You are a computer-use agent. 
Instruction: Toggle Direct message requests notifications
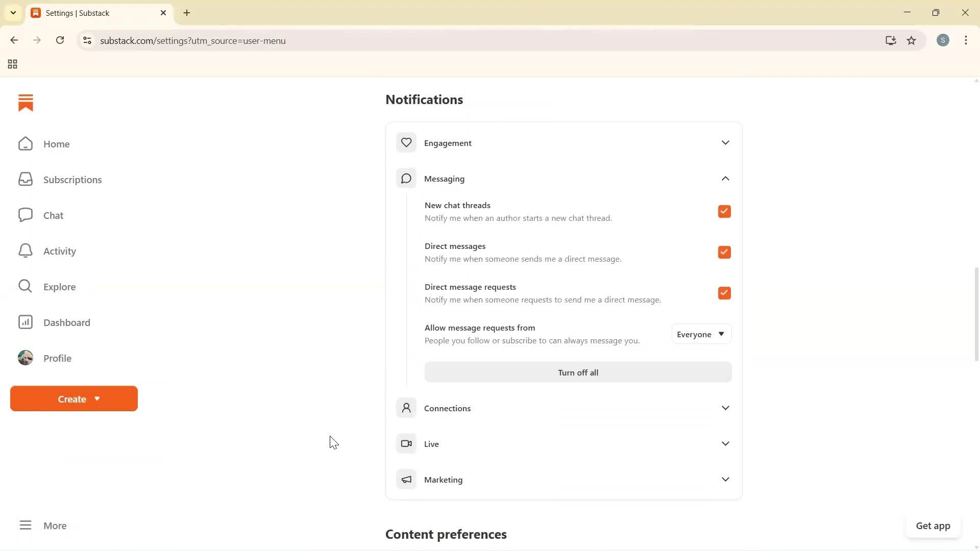724,293
